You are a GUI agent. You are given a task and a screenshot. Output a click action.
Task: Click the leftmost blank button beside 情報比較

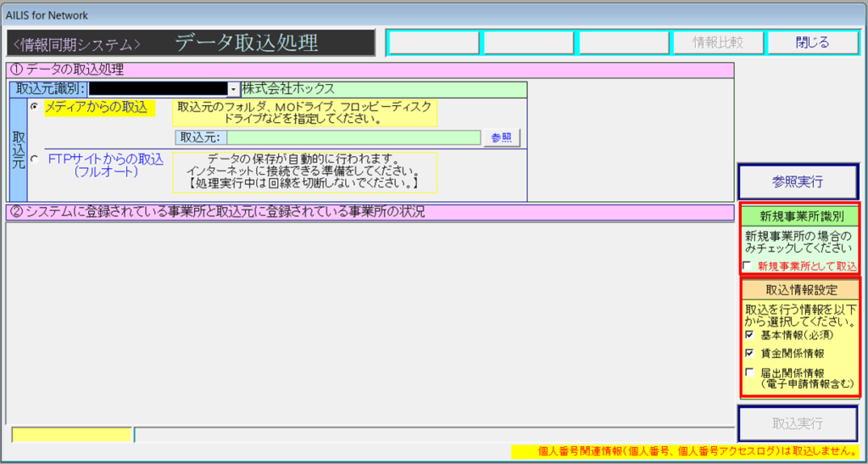tap(434, 42)
